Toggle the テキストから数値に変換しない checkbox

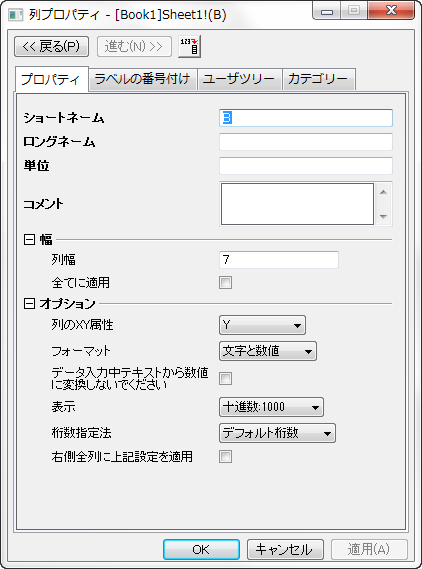[x=225, y=378]
